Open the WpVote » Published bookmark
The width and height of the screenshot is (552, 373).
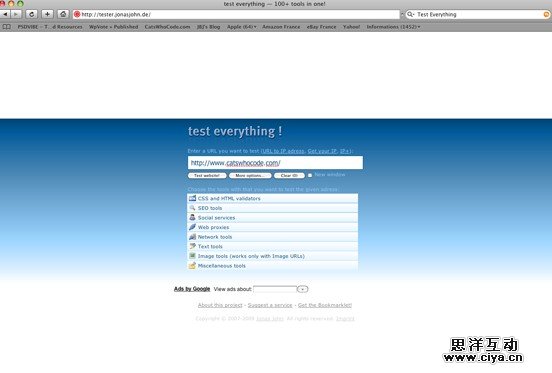click(x=113, y=27)
